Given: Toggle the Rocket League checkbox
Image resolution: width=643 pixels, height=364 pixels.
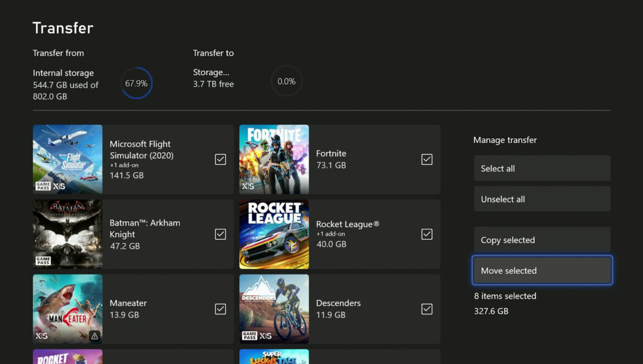Looking at the screenshot, I should pos(427,234).
